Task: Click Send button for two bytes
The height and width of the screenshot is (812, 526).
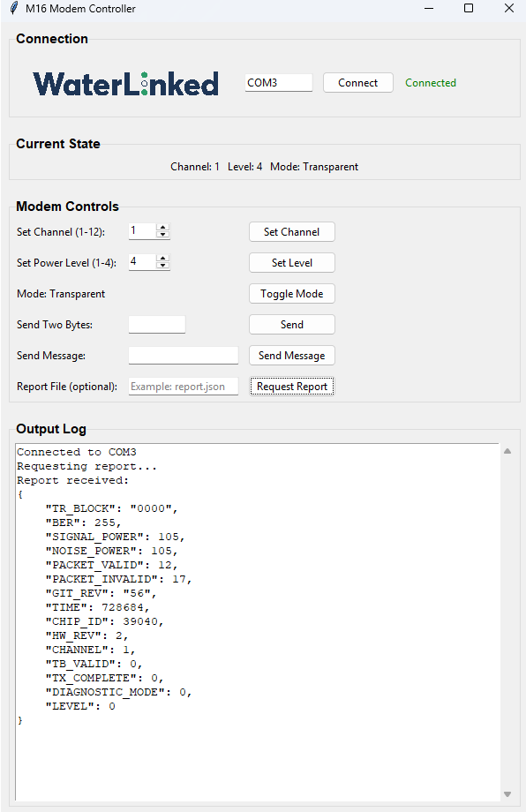Action: point(292,325)
